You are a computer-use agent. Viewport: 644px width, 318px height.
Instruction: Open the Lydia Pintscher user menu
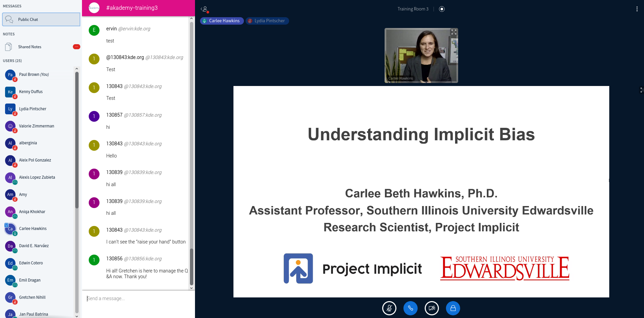click(38, 109)
